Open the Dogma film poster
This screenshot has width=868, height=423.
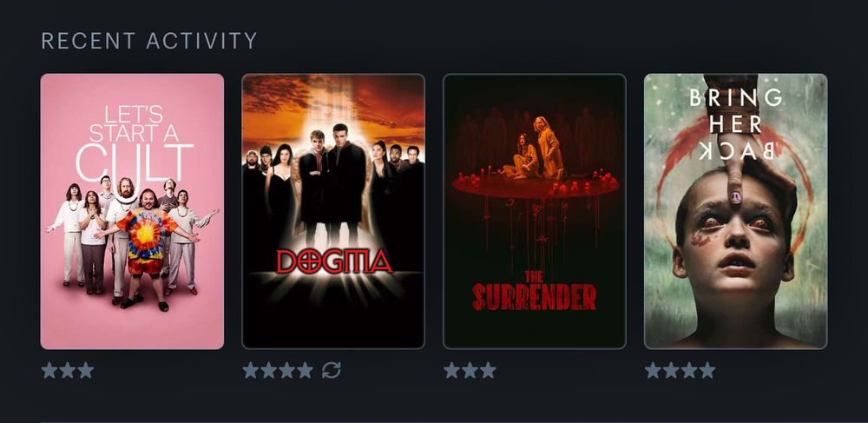[x=333, y=212]
